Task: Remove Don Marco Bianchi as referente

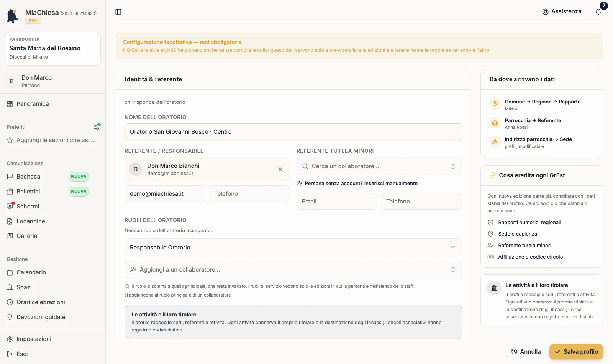Action: [280, 169]
